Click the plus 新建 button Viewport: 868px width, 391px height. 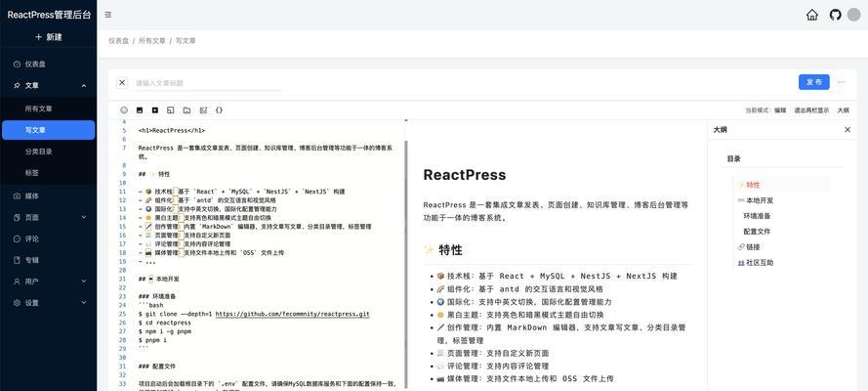coord(48,37)
